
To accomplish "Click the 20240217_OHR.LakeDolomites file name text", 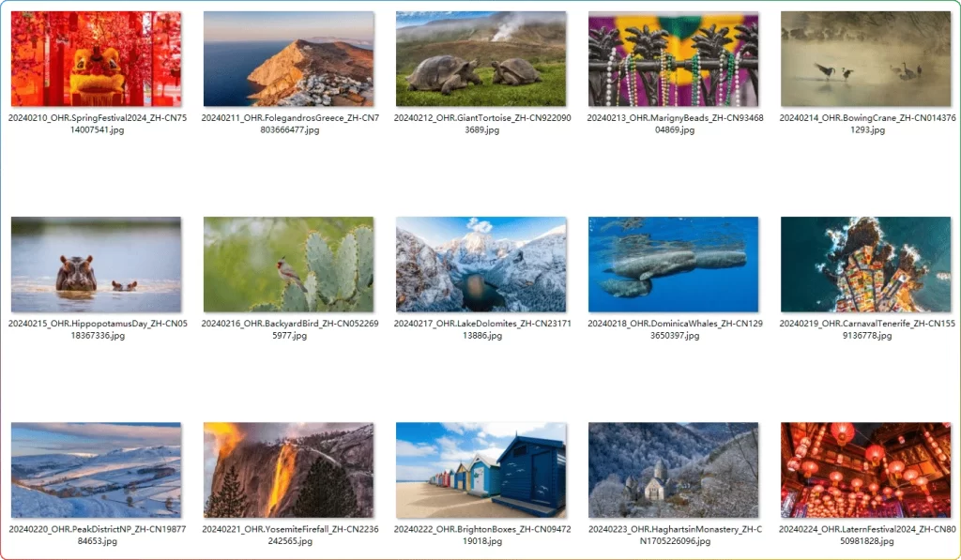I will pyautogui.click(x=482, y=329).
